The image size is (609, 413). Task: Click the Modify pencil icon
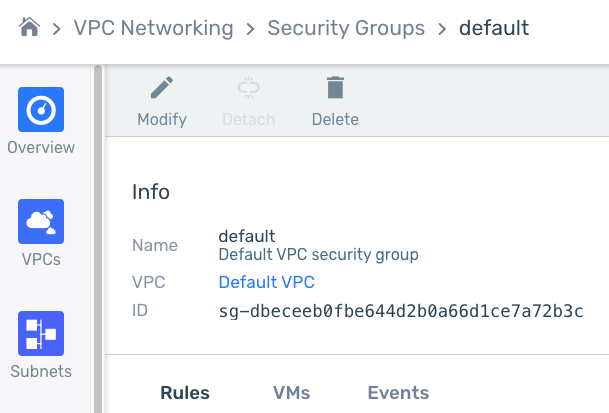(162, 87)
